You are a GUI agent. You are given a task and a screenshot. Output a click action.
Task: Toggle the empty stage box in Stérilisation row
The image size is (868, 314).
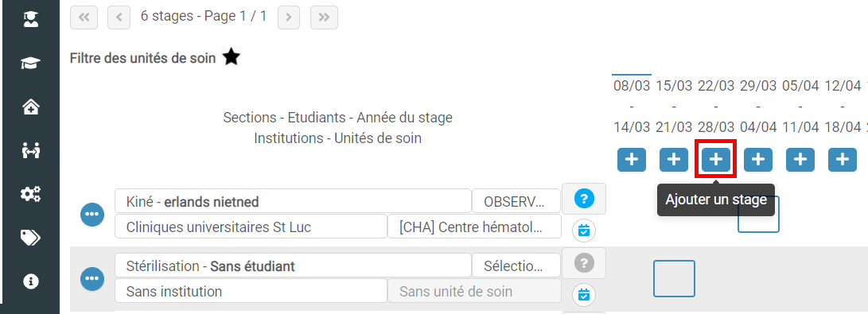pos(674,278)
